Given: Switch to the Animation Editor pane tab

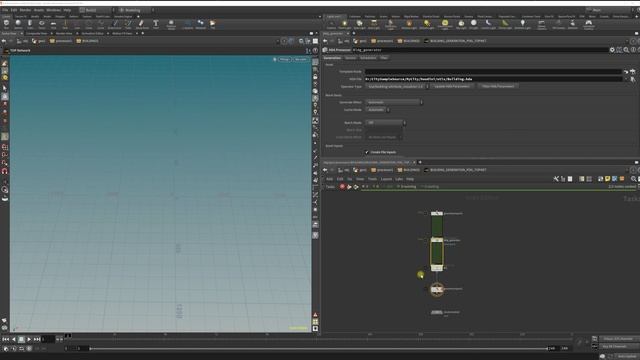Looking at the screenshot, I should (x=93, y=33).
